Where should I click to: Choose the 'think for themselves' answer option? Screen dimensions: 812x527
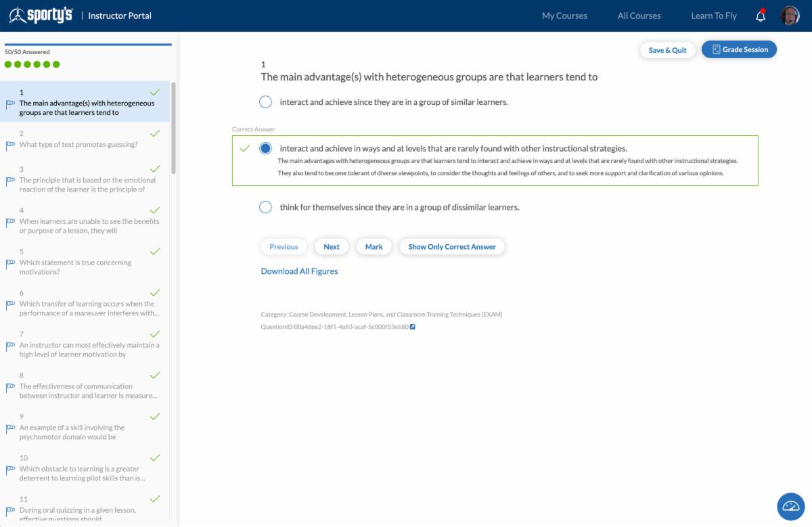click(266, 207)
